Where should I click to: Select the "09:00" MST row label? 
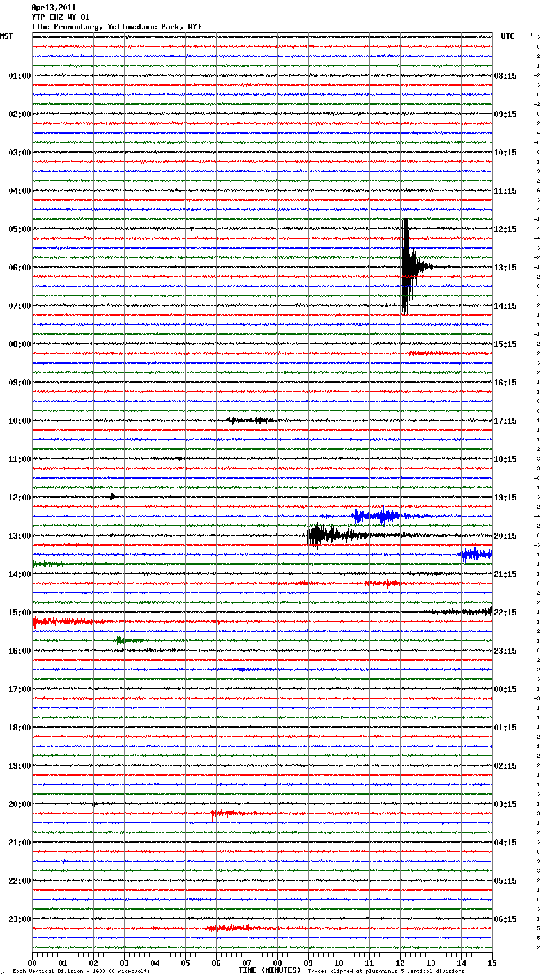tap(20, 383)
